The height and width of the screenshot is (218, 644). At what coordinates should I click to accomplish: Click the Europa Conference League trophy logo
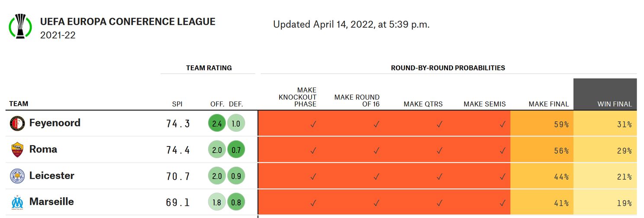pos(20,26)
